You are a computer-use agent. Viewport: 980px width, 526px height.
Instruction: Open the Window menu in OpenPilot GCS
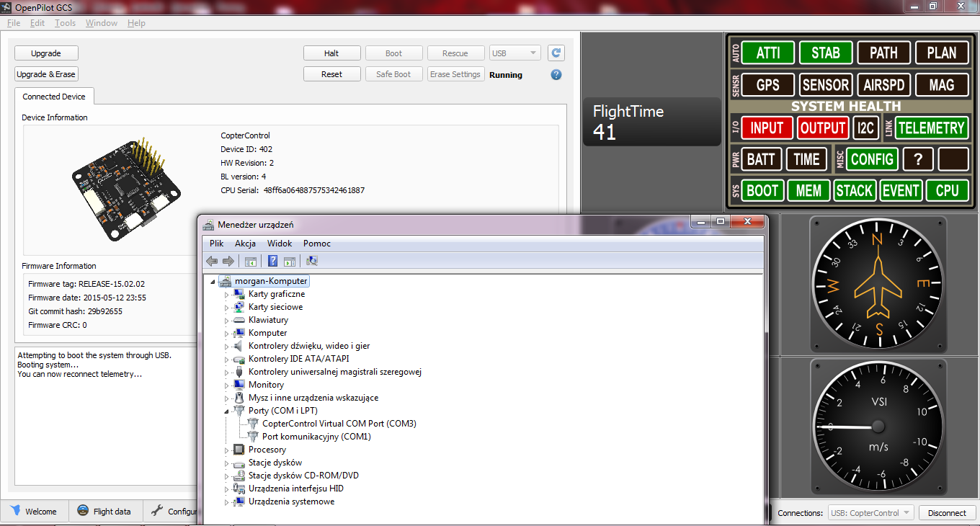pos(102,23)
